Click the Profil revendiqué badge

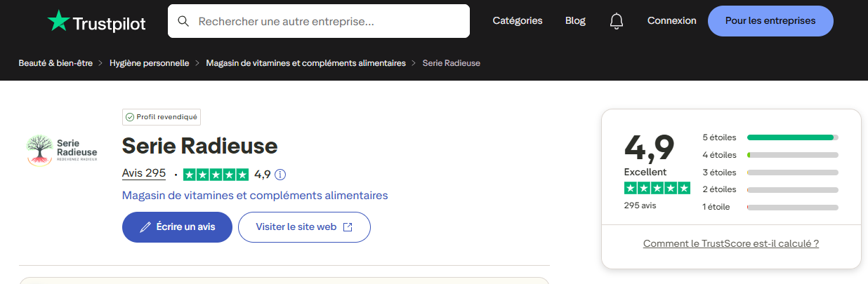pos(162,117)
